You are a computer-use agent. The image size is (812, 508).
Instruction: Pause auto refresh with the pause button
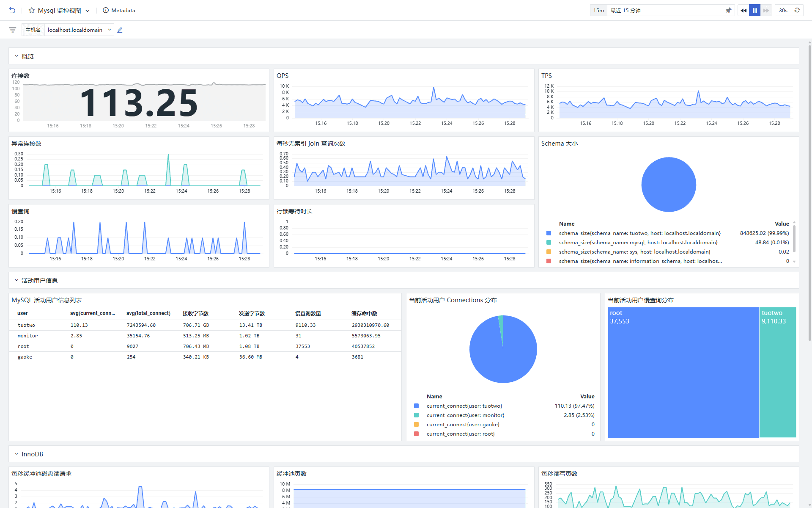(755, 10)
